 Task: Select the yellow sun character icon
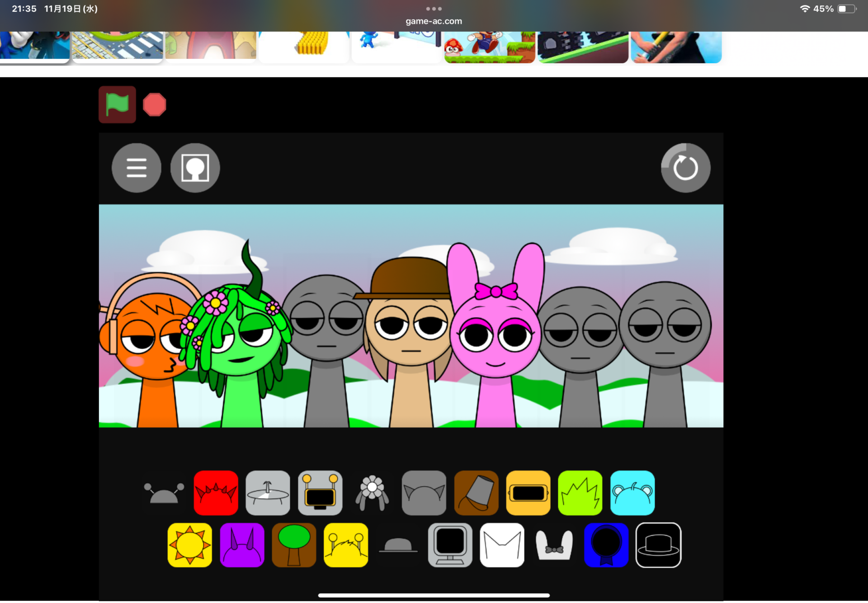(190, 545)
